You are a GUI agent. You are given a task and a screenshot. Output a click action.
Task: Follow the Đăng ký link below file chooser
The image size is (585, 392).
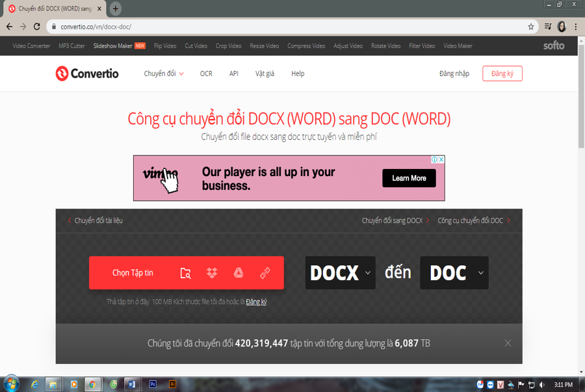point(256,302)
